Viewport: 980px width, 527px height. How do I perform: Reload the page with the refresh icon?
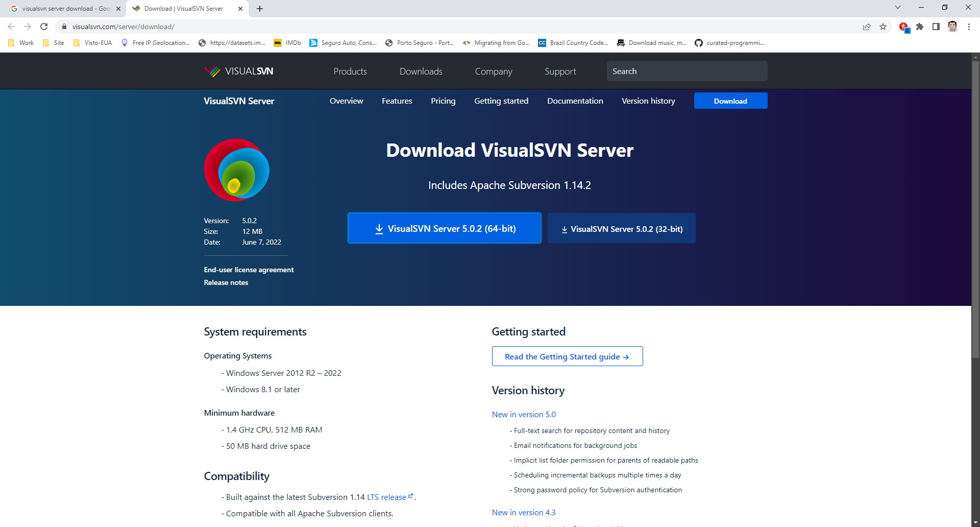pos(44,27)
